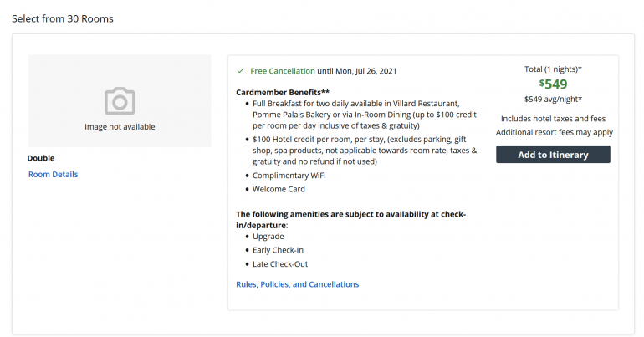644x337 pixels.
Task: Click the Double room type label
Action: tap(41, 158)
